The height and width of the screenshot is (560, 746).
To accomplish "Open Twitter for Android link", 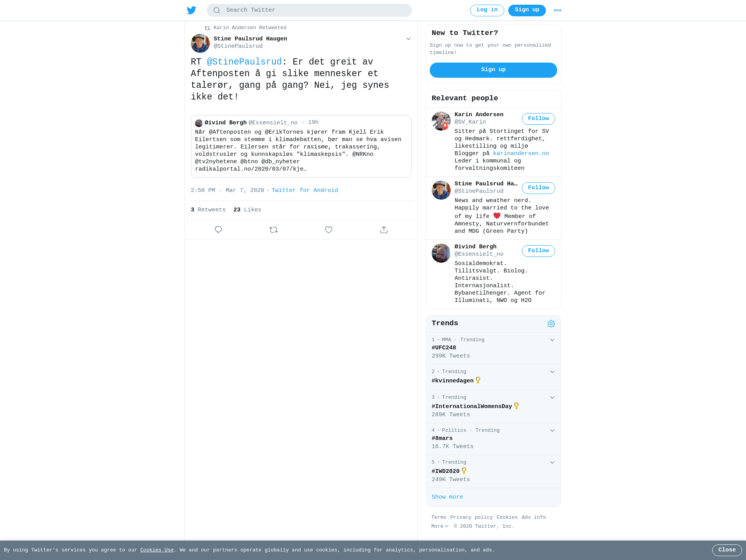I will (x=305, y=190).
